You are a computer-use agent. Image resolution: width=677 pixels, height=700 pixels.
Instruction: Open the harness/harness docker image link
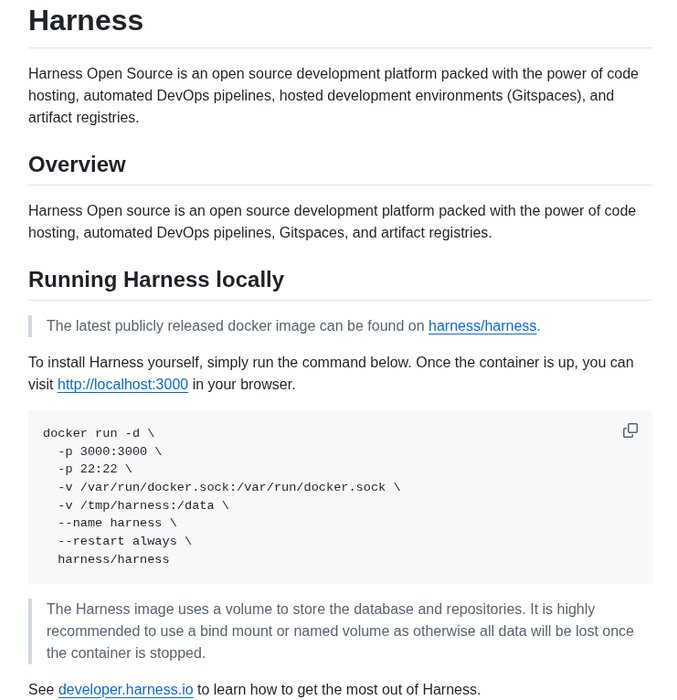(x=482, y=326)
